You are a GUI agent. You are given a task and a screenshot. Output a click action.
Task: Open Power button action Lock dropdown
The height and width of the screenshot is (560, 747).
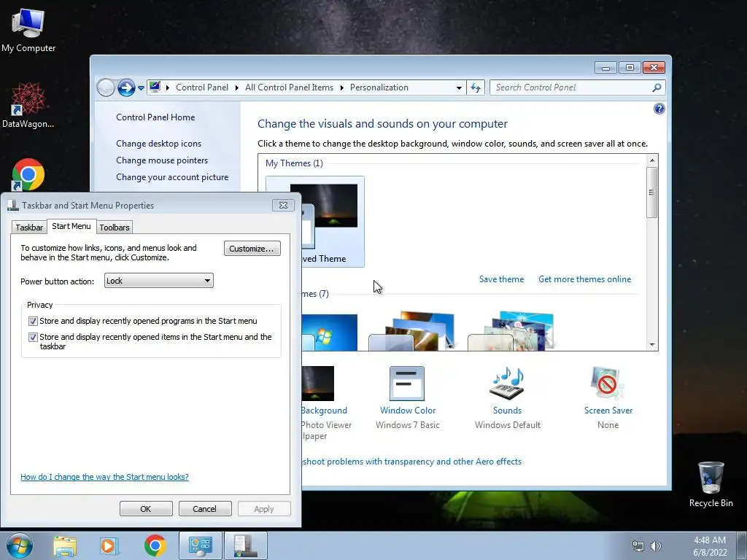pos(158,281)
